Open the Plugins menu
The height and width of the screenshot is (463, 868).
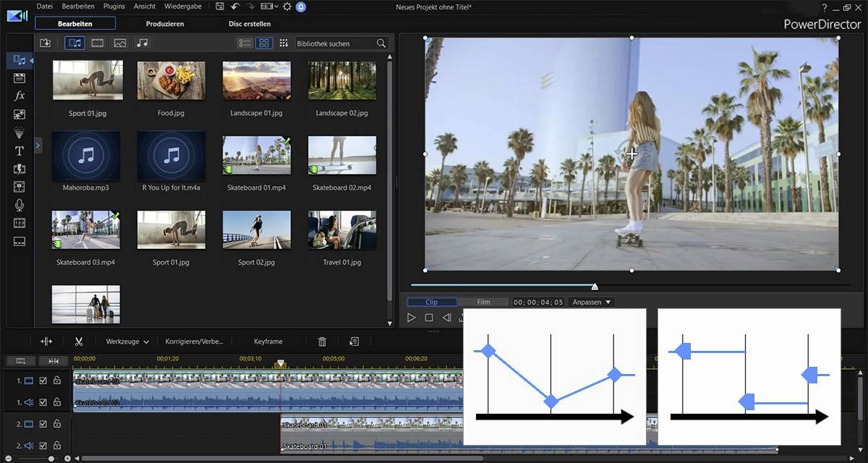pyautogui.click(x=114, y=7)
